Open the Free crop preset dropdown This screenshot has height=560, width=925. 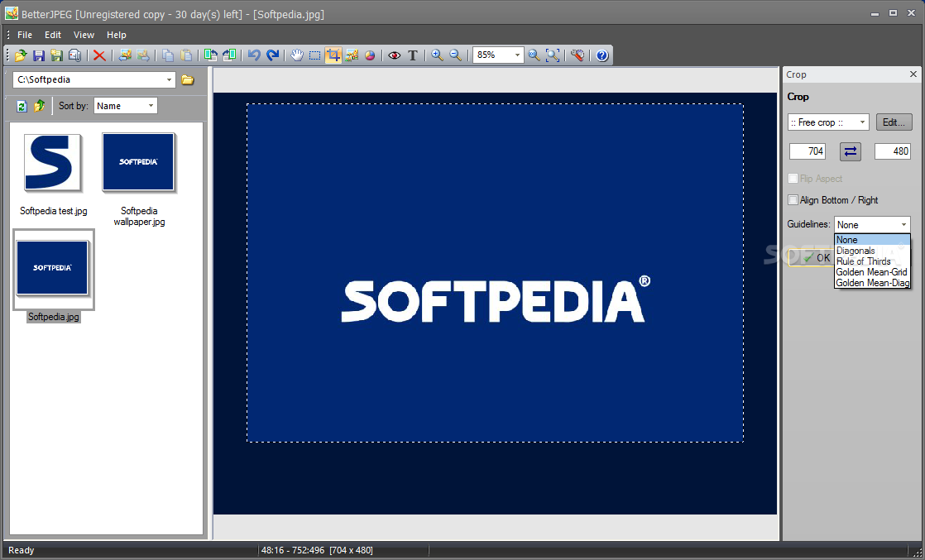click(863, 122)
